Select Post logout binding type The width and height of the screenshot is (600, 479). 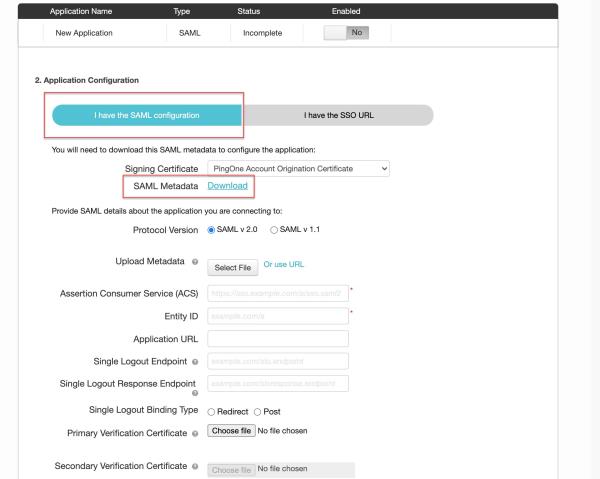tap(258, 412)
